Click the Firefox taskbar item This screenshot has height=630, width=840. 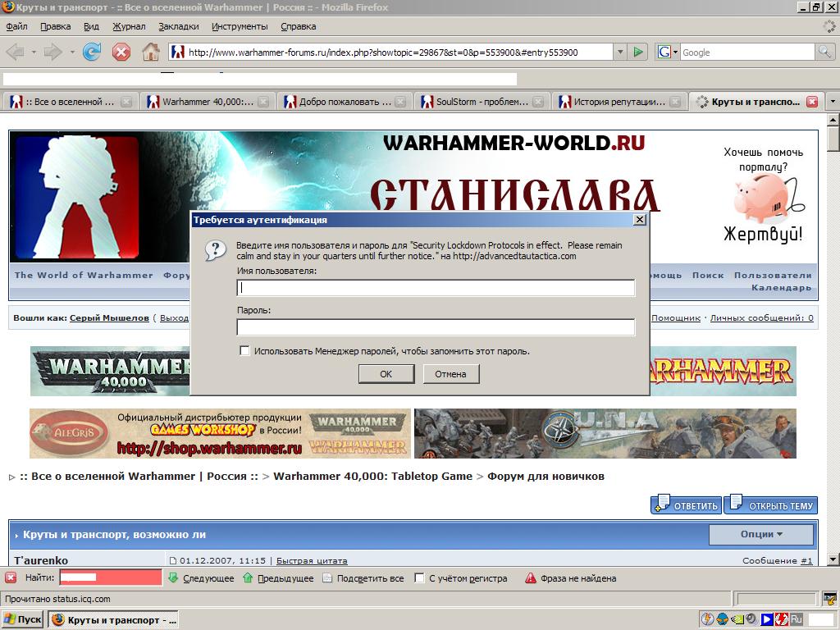coord(114,619)
